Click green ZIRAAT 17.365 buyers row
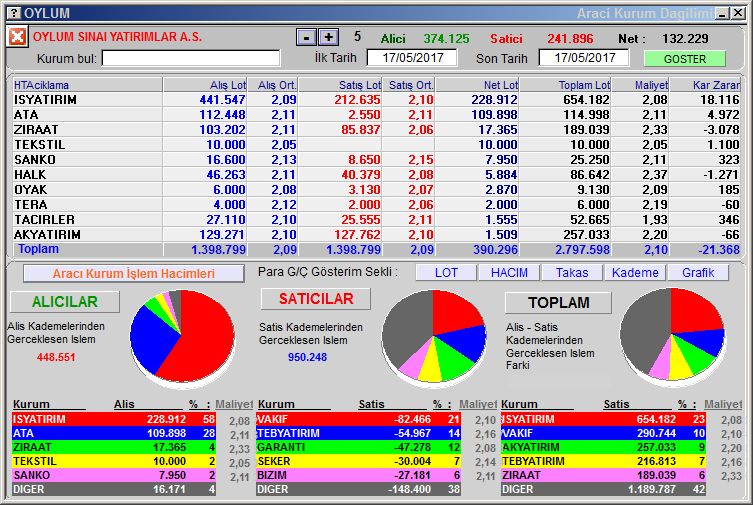753x505 pixels. (x=114, y=447)
